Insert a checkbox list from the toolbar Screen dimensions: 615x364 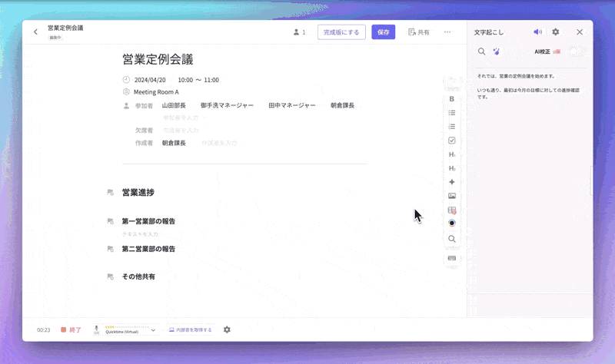tap(452, 141)
